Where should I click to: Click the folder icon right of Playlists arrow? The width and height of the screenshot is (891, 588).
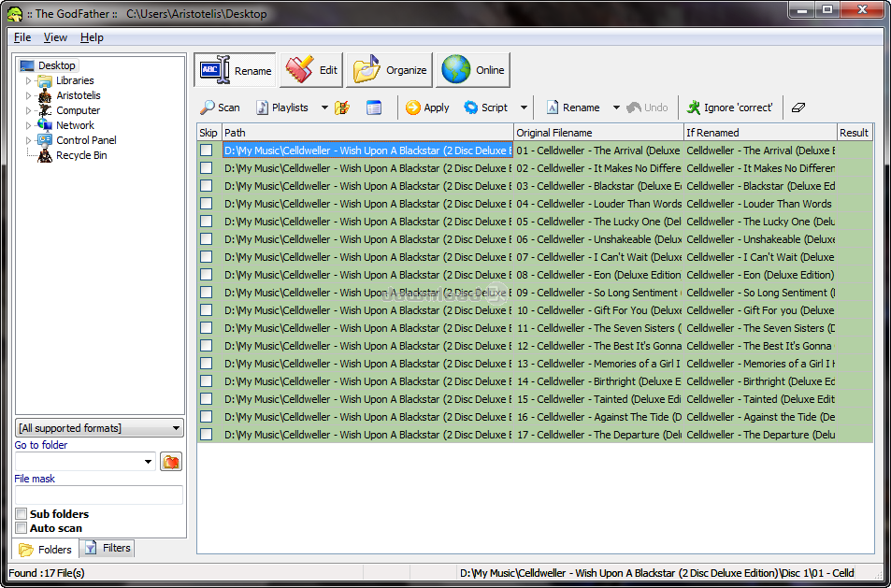click(x=342, y=108)
